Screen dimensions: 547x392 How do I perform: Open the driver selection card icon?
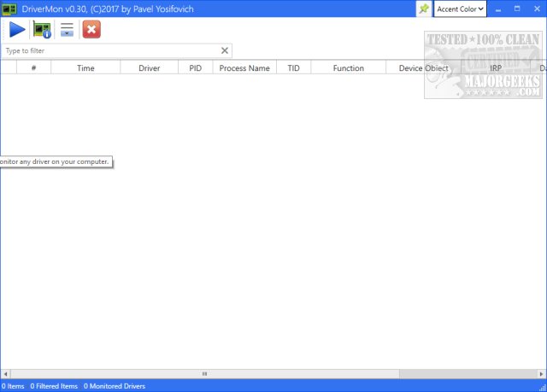tap(42, 29)
